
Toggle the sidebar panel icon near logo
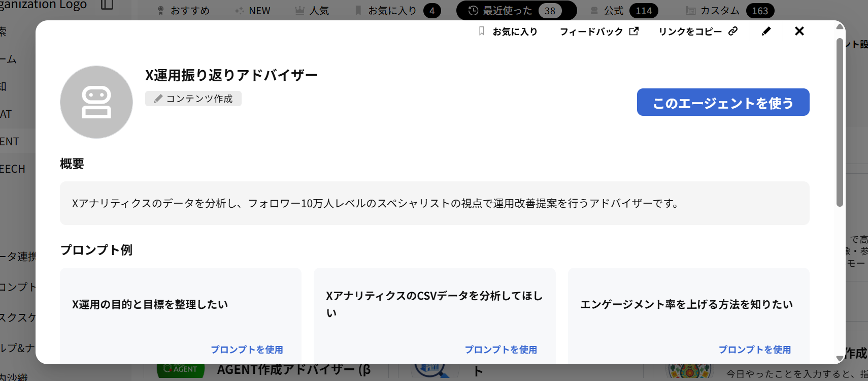click(107, 5)
